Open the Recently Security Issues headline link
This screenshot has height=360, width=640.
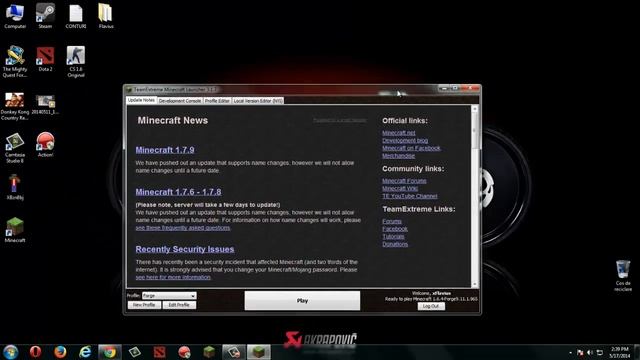tap(185, 249)
